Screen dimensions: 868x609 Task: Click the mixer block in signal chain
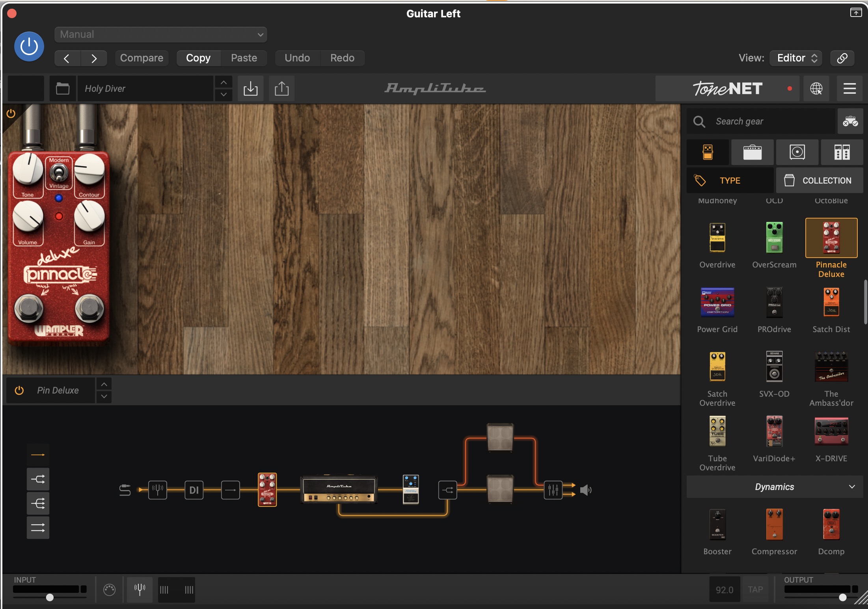[x=553, y=490]
